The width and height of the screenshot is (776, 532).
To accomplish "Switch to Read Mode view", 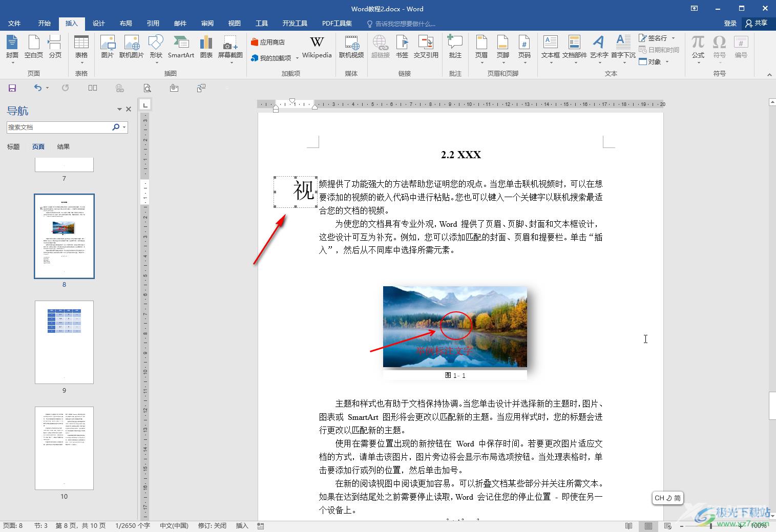I will point(628,526).
